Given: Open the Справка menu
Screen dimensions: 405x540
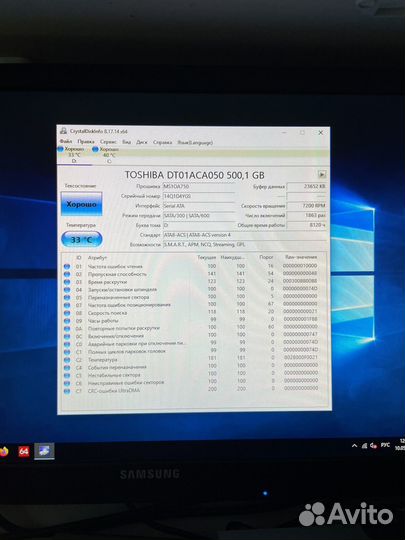Looking at the screenshot, I should [162, 142].
